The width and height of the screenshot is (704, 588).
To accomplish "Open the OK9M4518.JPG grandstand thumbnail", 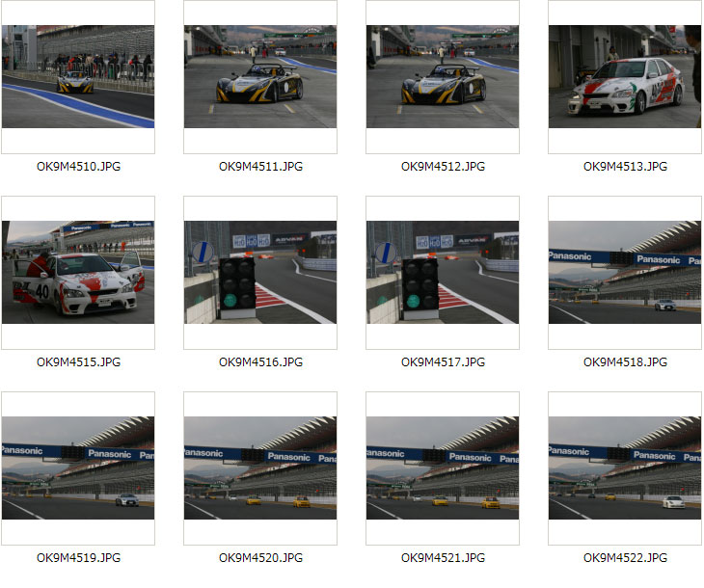I will pos(625,273).
